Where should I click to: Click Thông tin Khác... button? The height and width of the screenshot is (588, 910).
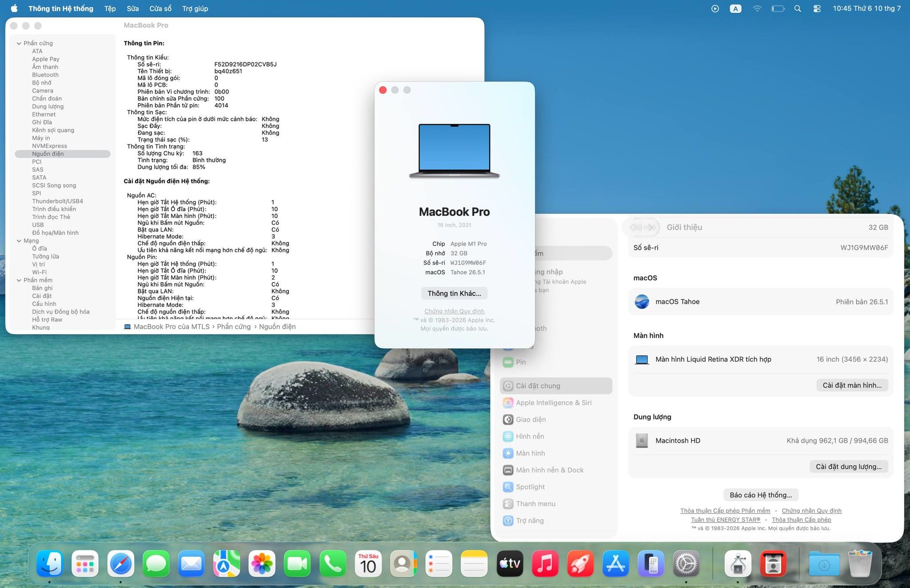(x=454, y=293)
